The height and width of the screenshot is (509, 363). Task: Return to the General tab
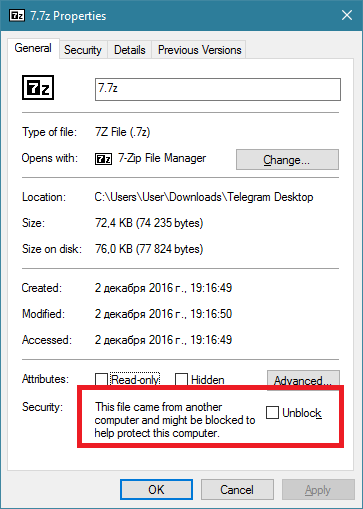[33, 48]
